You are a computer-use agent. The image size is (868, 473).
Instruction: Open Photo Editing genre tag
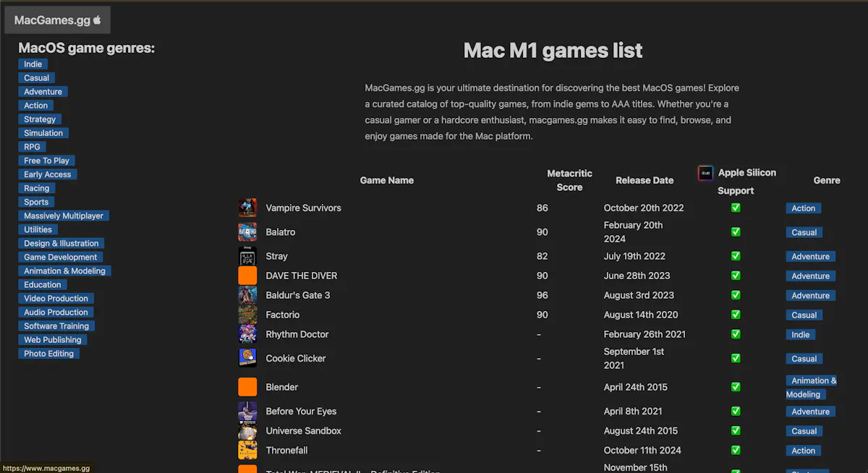tap(49, 353)
